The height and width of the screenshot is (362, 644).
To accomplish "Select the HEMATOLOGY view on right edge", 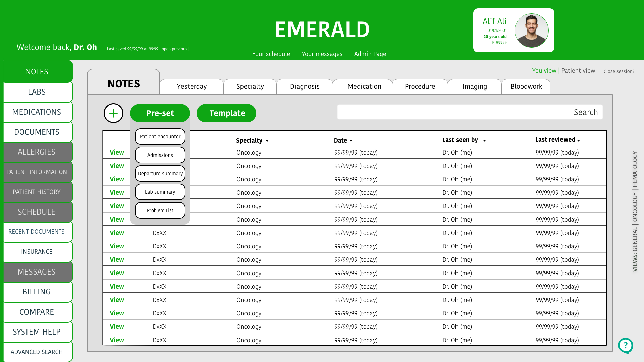I will coord(635,169).
